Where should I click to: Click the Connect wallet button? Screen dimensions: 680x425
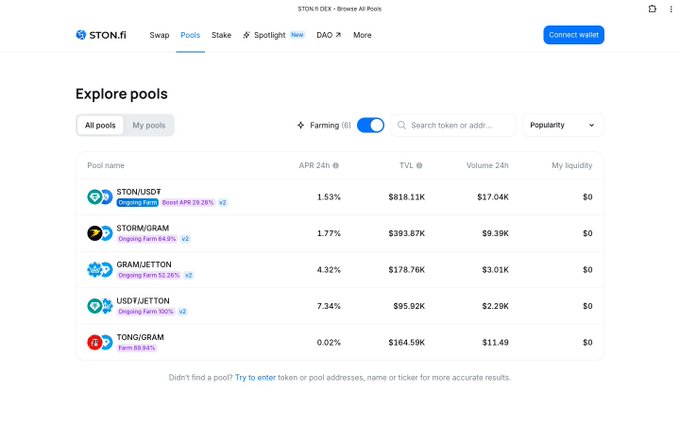573,35
